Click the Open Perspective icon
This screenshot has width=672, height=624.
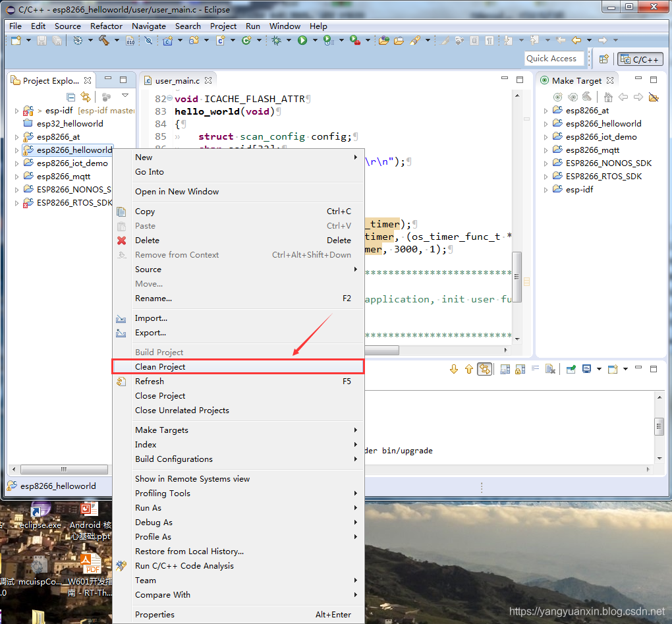pyautogui.click(x=604, y=59)
